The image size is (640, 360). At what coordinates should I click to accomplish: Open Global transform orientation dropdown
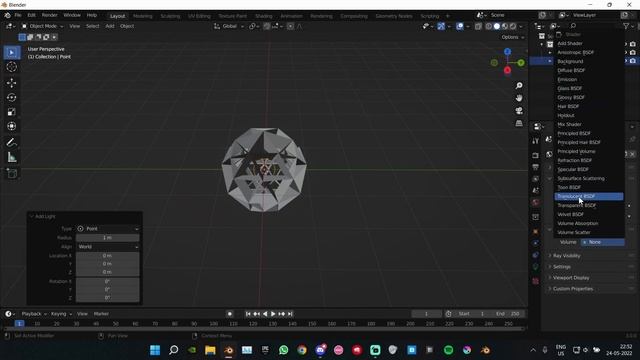tap(229, 26)
